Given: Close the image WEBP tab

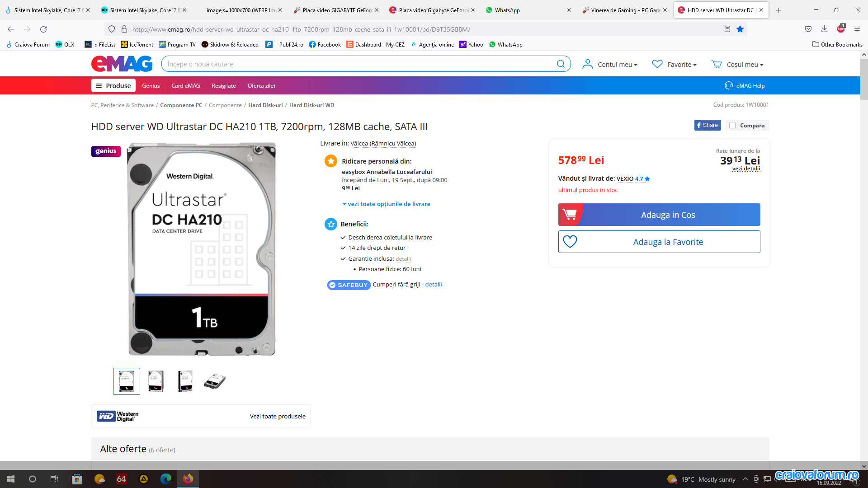Looking at the screenshot, I should pyautogui.click(x=280, y=10).
